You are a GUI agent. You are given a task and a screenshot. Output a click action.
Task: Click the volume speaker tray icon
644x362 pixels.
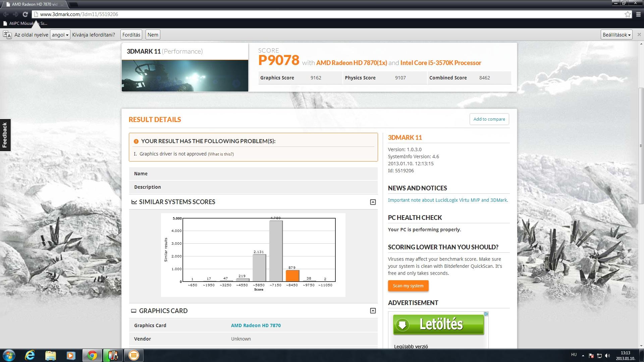607,356
